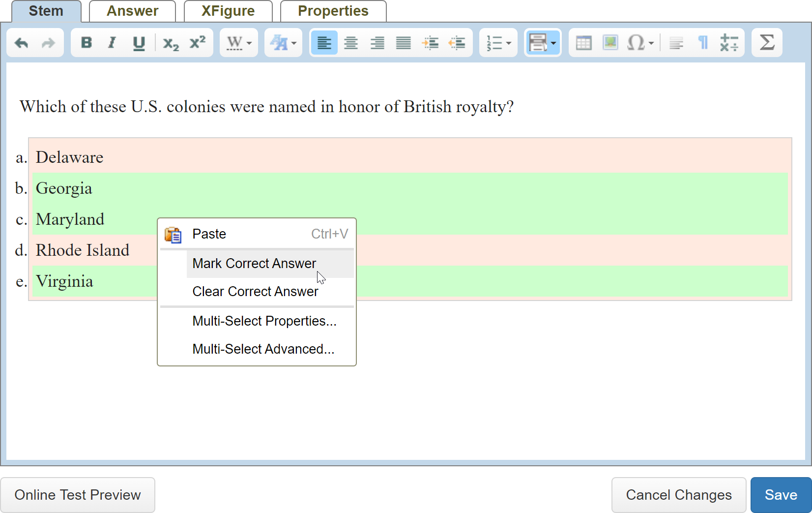Viewport: 812px width, 513px height.
Task: Save the question
Action: (x=781, y=495)
